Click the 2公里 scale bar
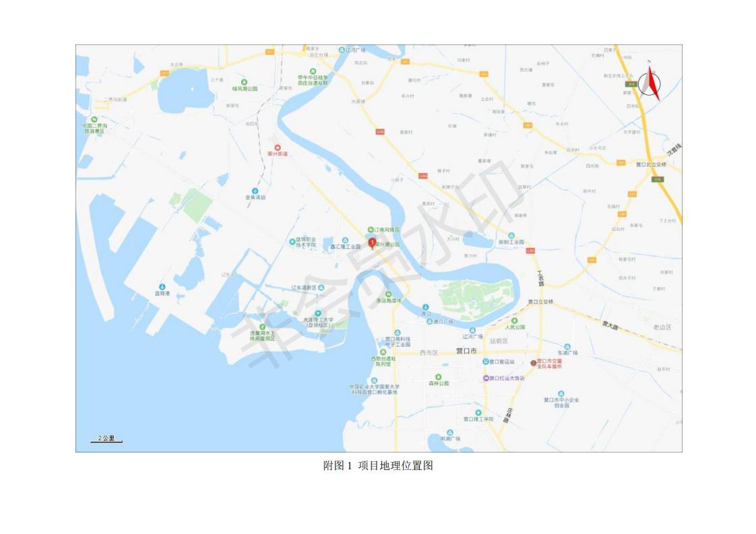 (106, 438)
